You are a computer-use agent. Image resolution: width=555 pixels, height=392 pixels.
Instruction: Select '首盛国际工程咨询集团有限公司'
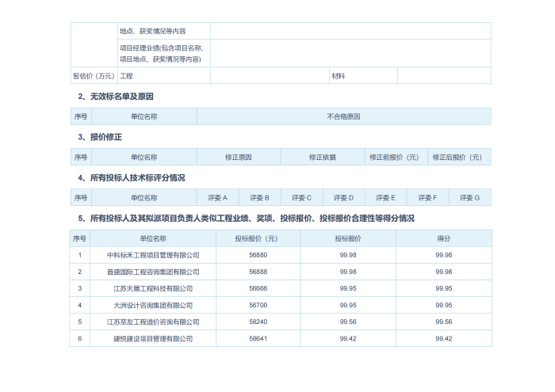153,272
